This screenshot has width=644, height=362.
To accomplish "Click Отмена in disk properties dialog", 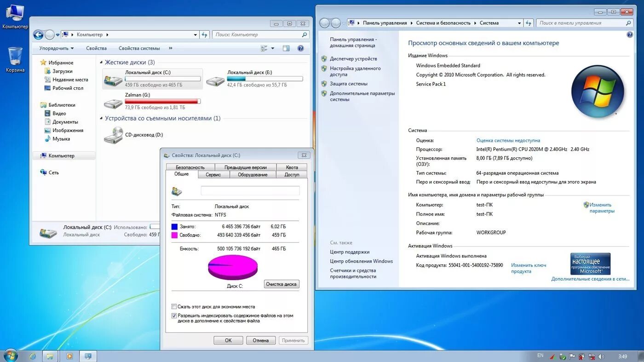I will point(261,340).
